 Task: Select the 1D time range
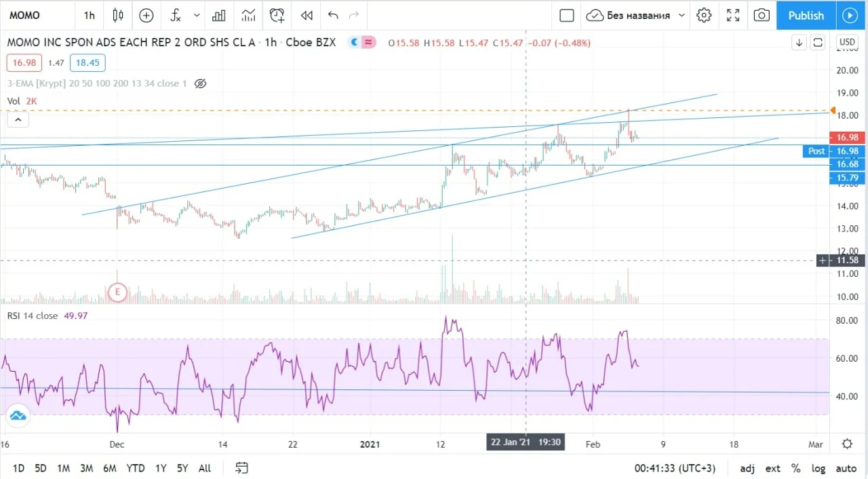pyautogui.click(x=18, y=468)
